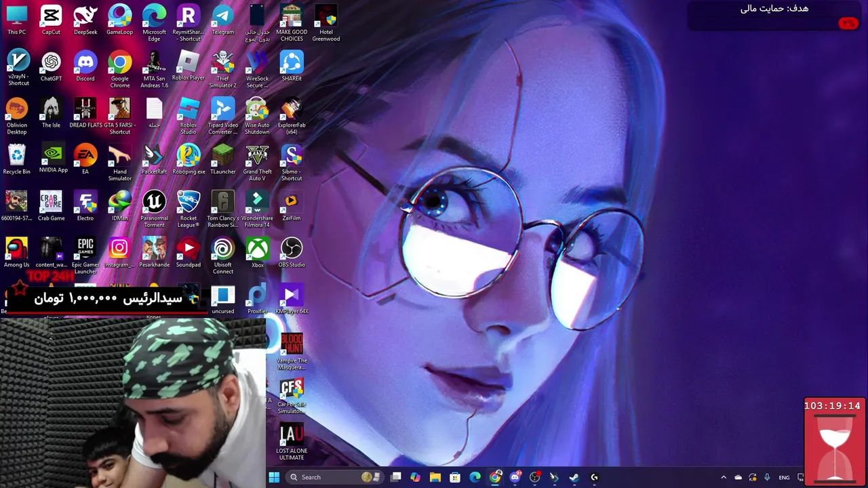Launch DeepSeek from the desktop

(x=85, y=20)
